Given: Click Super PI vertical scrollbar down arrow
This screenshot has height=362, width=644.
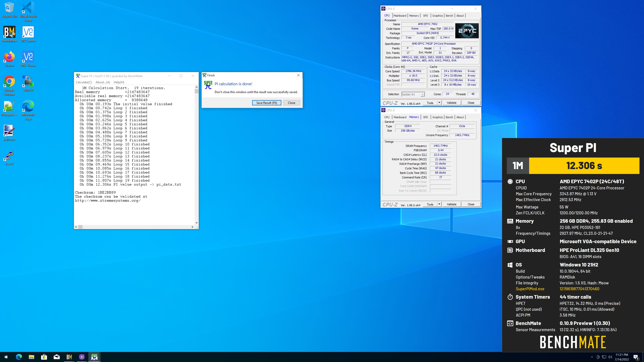Looking at the screenshot, I should coord(197,223).
